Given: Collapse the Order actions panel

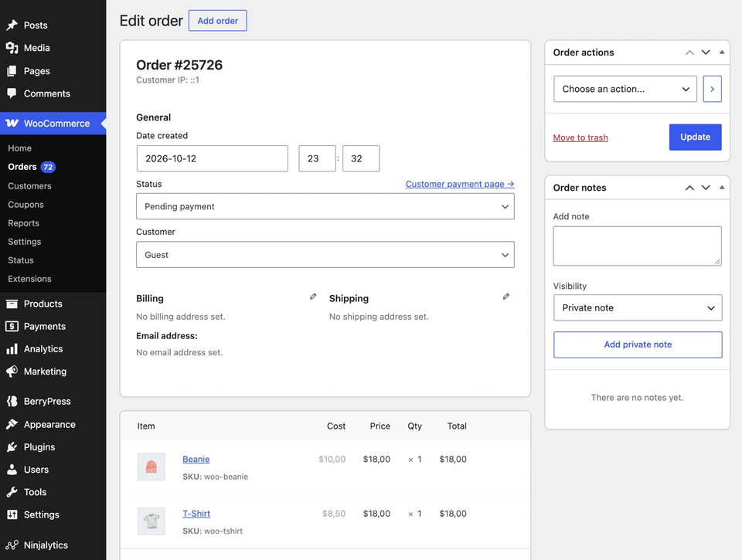Looking at the screenshot, I should coord(722,53).
